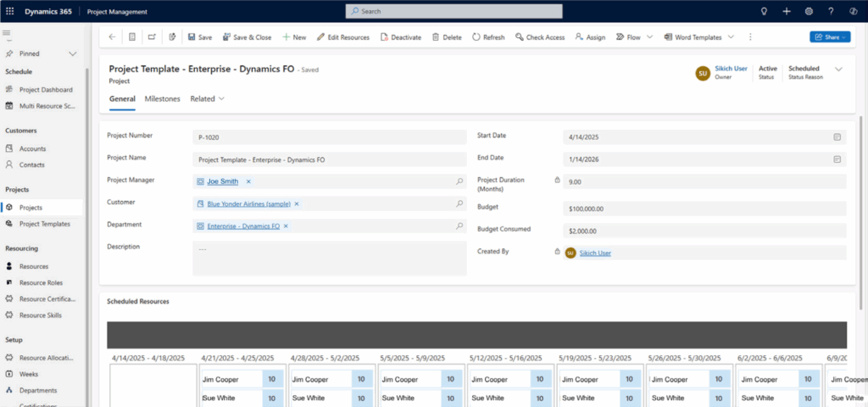
Task: Click search icon in Project Manager field
Action: pos(459,181)
